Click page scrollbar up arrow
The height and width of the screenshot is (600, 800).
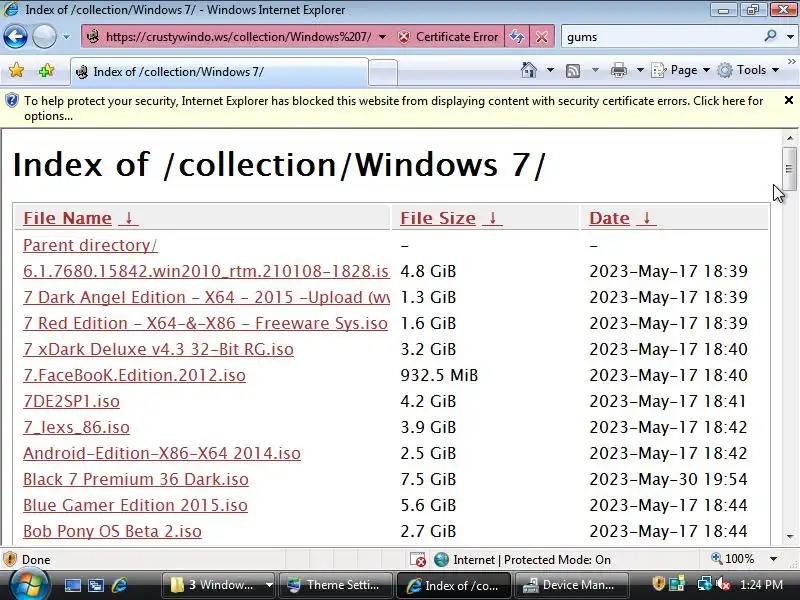789,138
